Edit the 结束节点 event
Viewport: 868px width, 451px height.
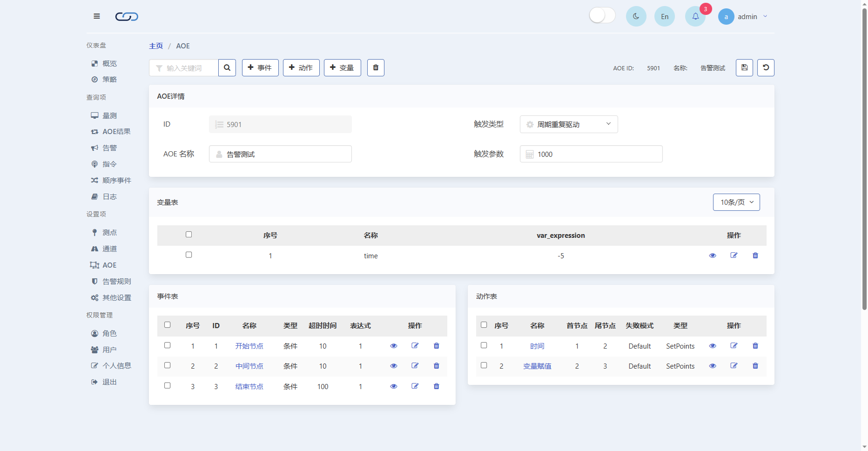click(415, 386)
